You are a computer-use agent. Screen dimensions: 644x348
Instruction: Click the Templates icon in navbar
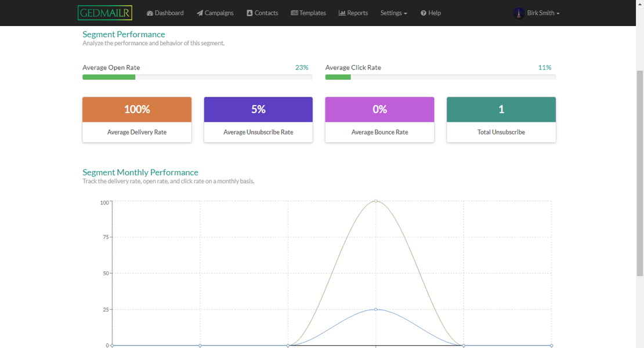[x=294, y=13]
